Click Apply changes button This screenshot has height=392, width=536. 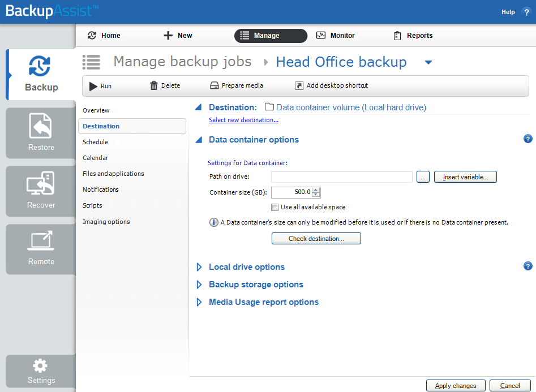click(456, 386)
